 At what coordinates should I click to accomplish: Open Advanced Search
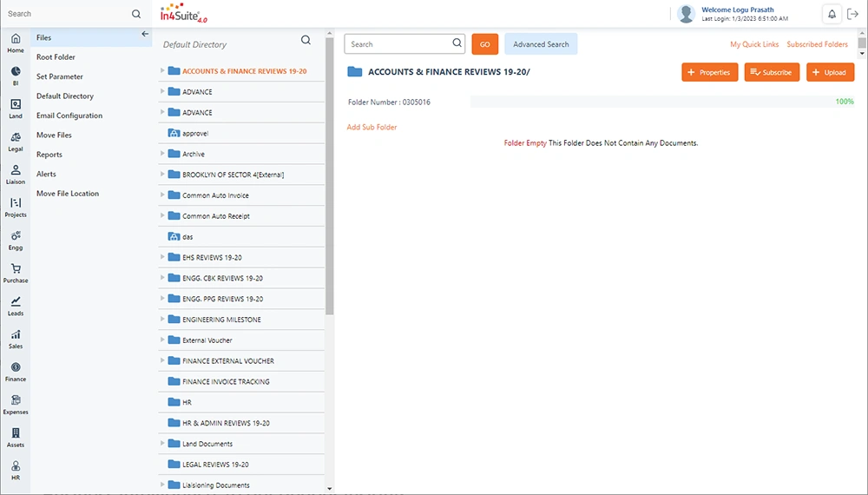(x=541, y=44)
